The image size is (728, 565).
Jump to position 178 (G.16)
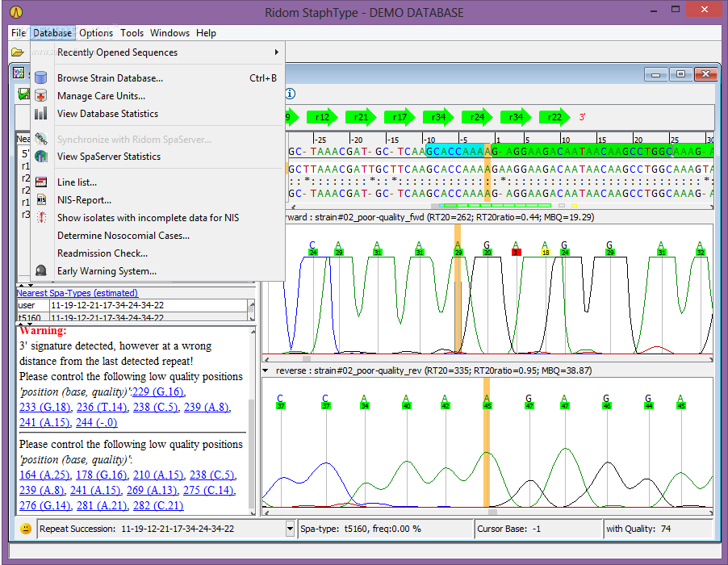point(102,475)
